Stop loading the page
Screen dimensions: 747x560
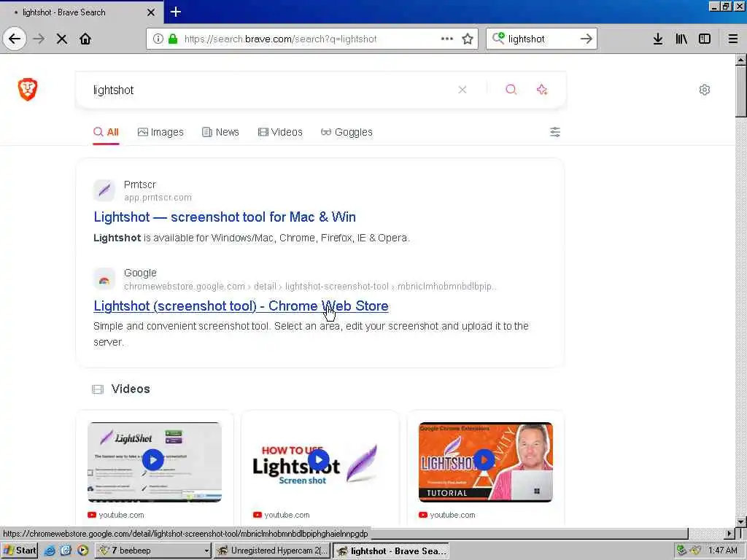(62, 39)
